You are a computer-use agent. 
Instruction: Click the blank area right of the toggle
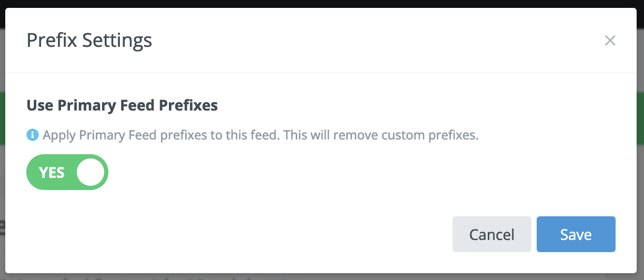click(316, 172)
